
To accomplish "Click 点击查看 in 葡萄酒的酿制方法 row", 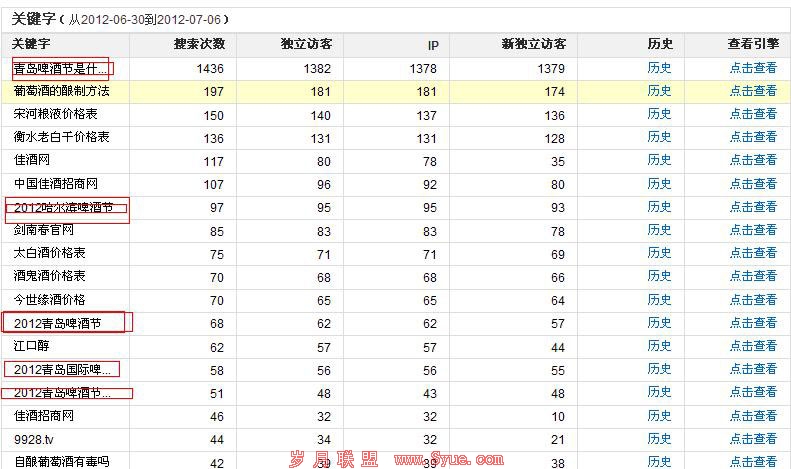I will click(753, 91).
